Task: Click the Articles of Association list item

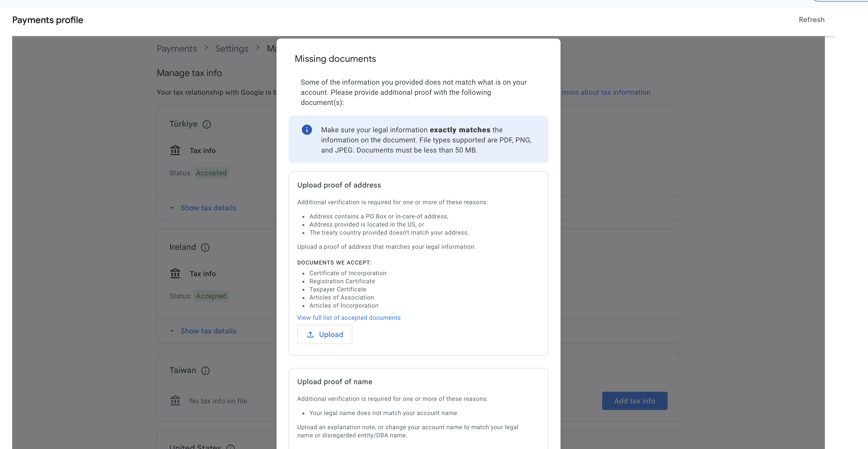Action: [x=341, y=297]
